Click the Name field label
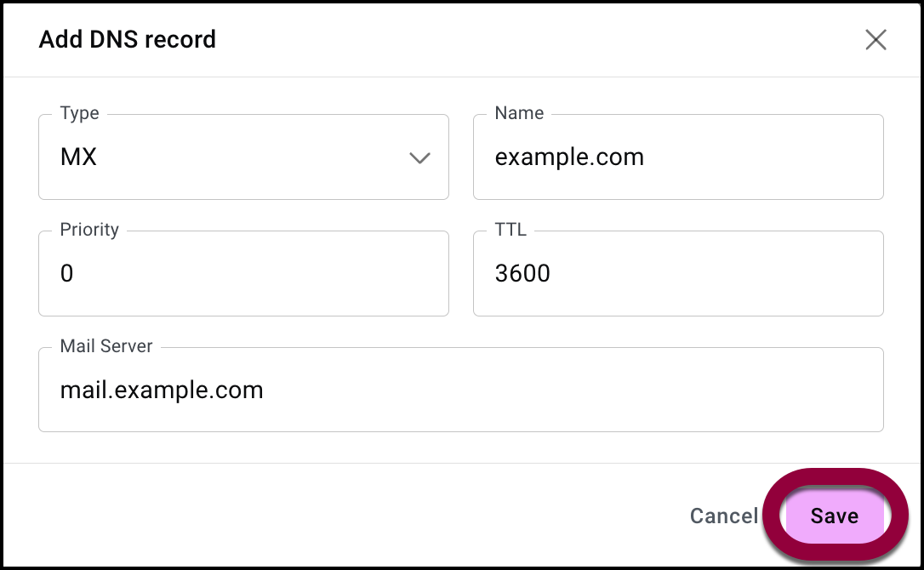 519,114
